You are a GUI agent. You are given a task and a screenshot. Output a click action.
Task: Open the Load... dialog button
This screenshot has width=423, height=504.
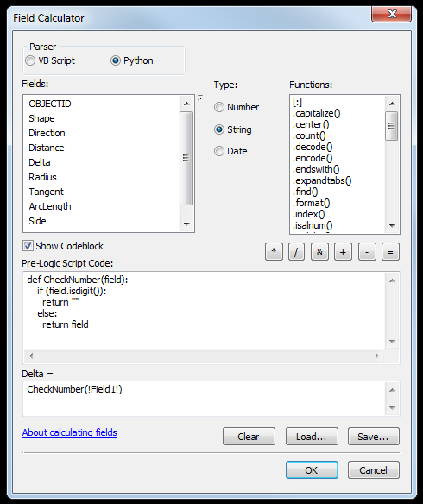pyautogui.click(x=312, y=437)
